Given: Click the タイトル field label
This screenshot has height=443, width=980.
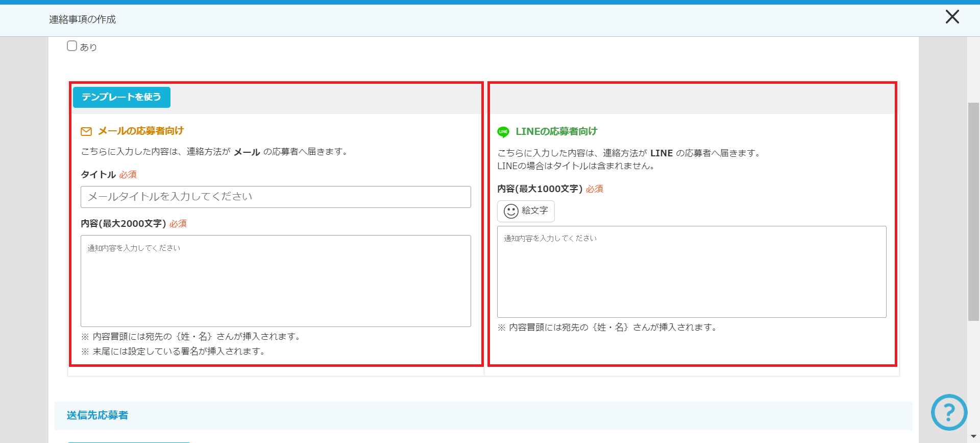Looking at the screenshot, I should pos(99,175).
